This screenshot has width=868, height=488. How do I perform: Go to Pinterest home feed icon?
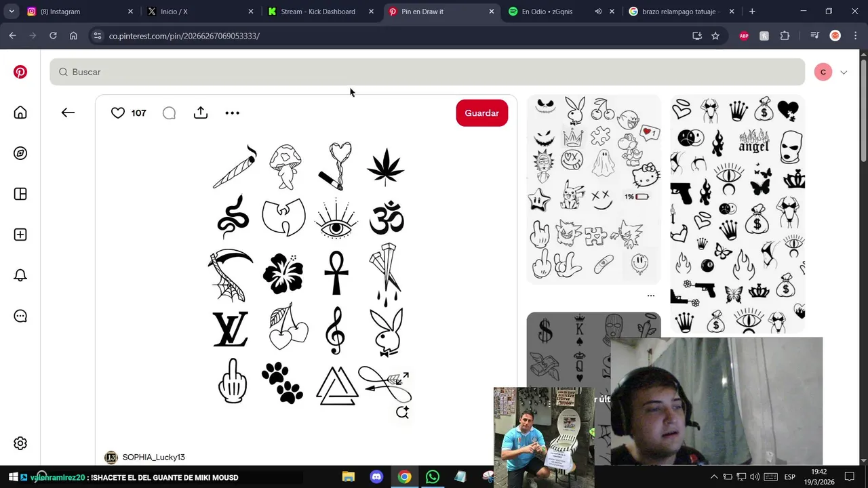[20, 113]
